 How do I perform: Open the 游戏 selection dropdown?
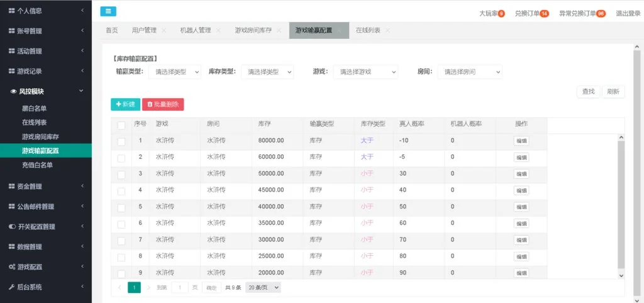(x=365, y=72)
